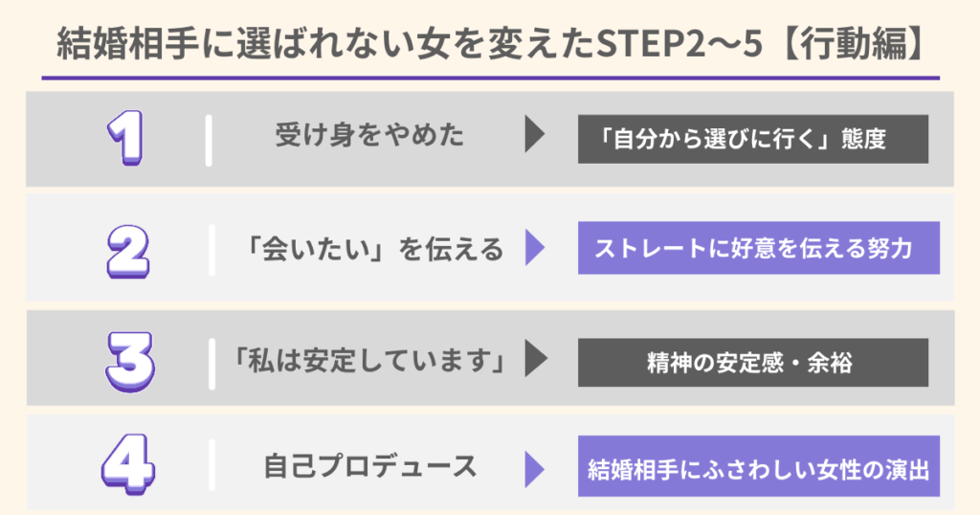The image size is (980, 515).
Task: Click the dark arrow after 受け身をやめた
Action: coord(535,138)
